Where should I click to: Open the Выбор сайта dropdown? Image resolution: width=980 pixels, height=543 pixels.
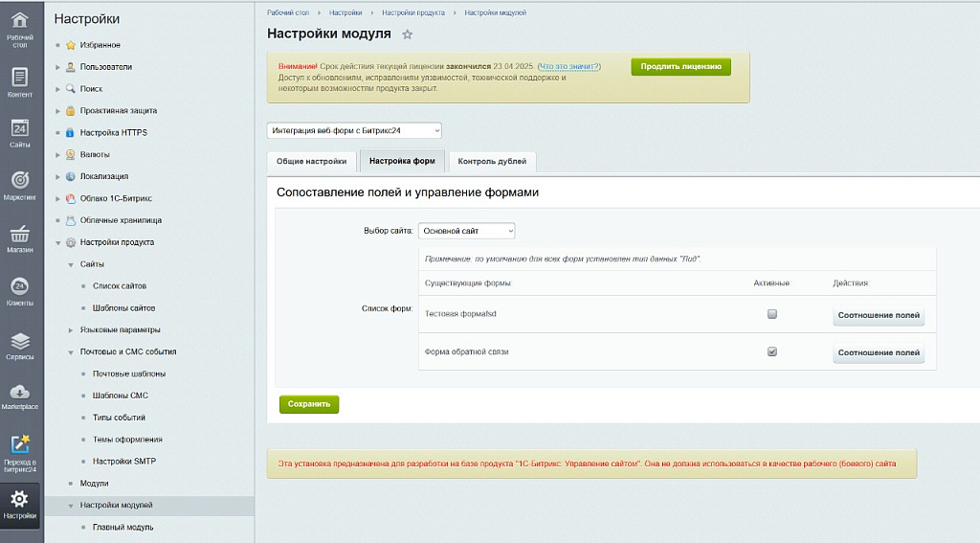[466, 231]
